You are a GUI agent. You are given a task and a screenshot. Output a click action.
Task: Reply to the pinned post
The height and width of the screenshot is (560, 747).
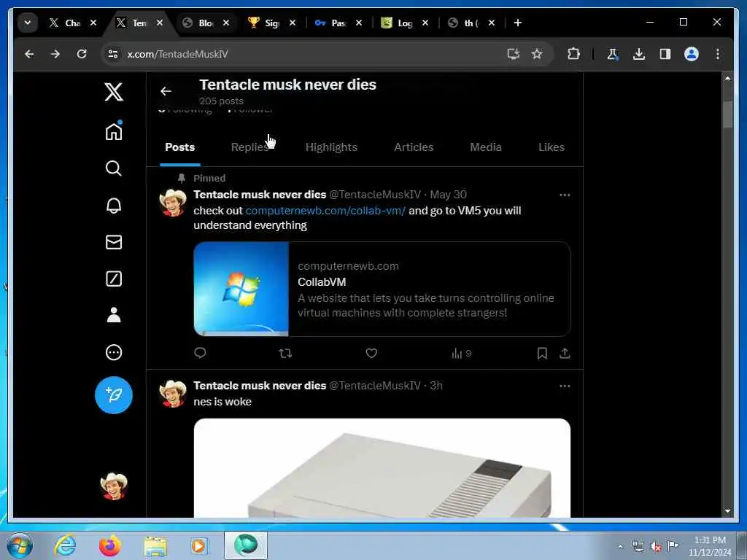[200, 353]
